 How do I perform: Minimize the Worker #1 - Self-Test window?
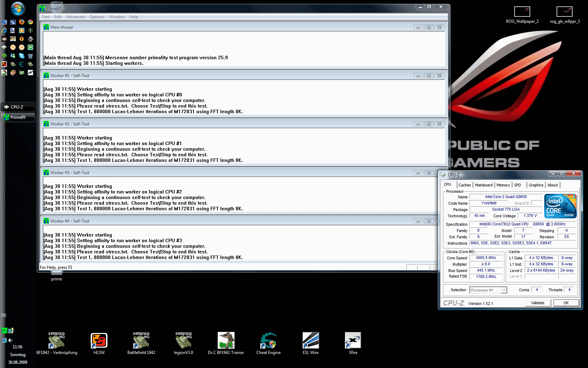[418, 76]
